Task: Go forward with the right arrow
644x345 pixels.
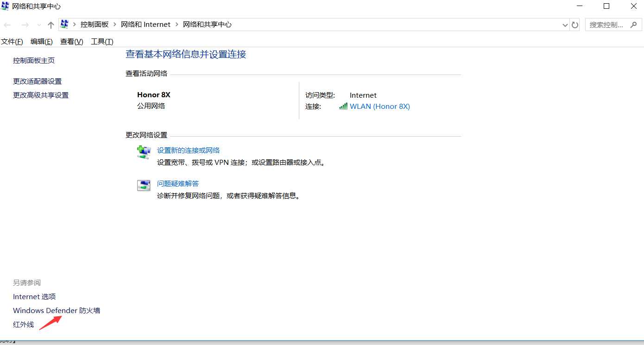Action: click(x=25, y=25)
